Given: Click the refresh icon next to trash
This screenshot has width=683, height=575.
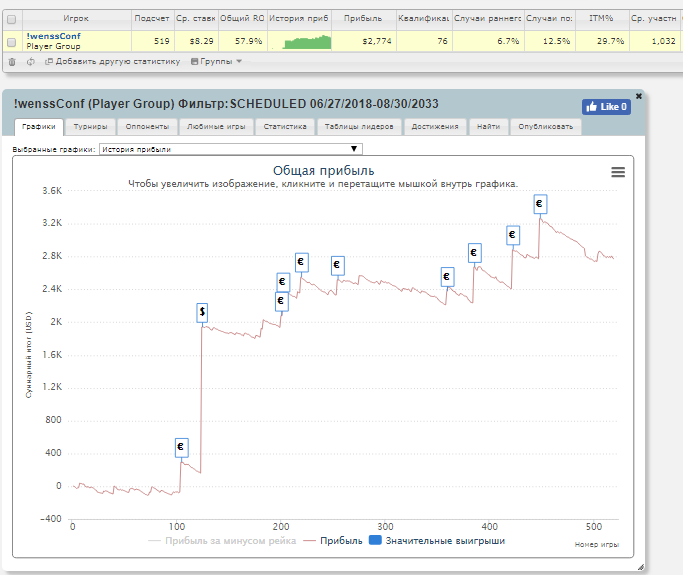Looking at the screenshot, I should click(x=30, y=62).
